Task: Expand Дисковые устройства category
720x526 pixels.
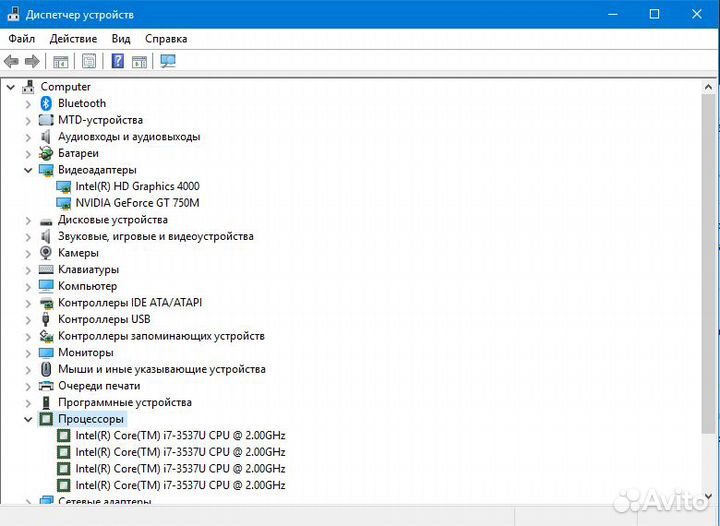Action: click(28, 220)
